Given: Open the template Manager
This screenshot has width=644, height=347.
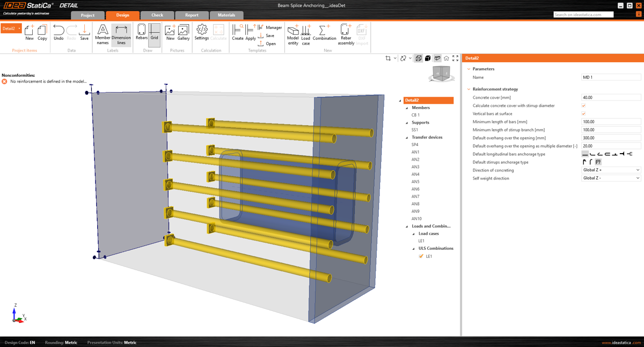Looking at the screenshot, I should click(273, 27).
